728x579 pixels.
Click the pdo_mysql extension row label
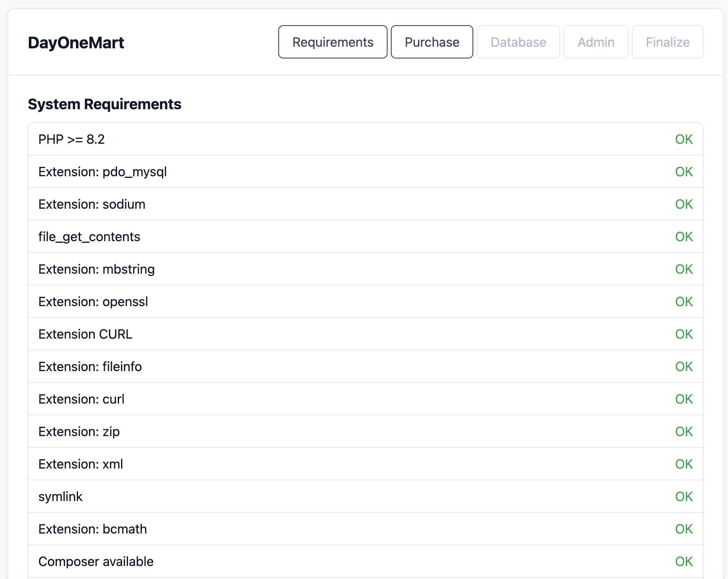pyautogui.click(x=102, y=172)
